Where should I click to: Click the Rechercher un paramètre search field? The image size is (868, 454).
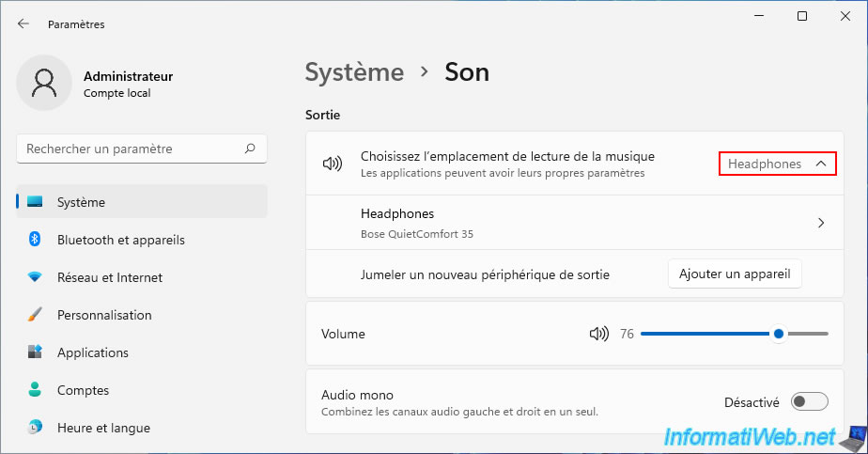(132, 149)
